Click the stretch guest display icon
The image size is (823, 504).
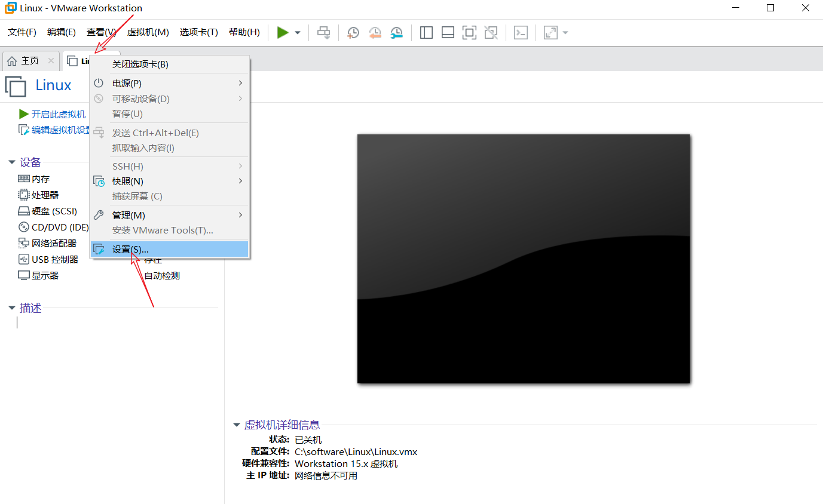pos(550,32)
